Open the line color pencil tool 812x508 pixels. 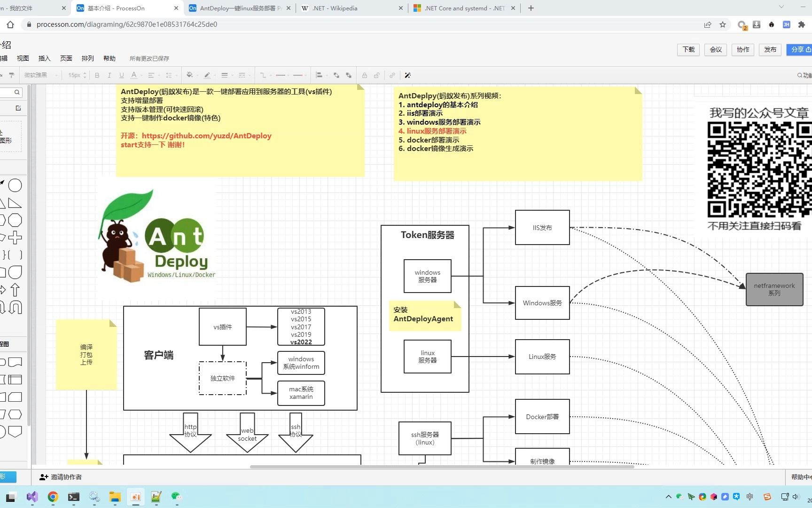click(209, 75)
